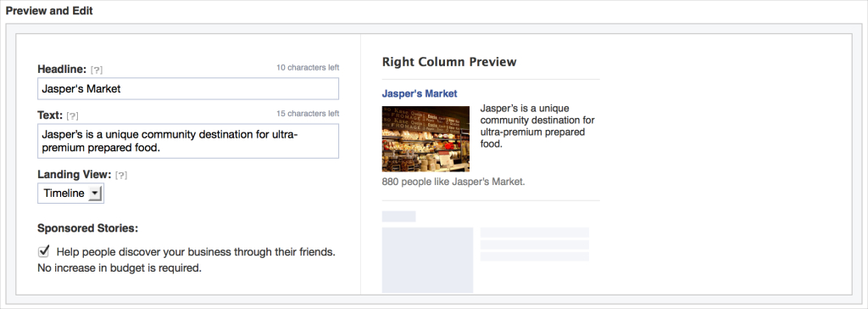Click the Help people discover label
Screen dimensions: 868x309
(196, 252)
